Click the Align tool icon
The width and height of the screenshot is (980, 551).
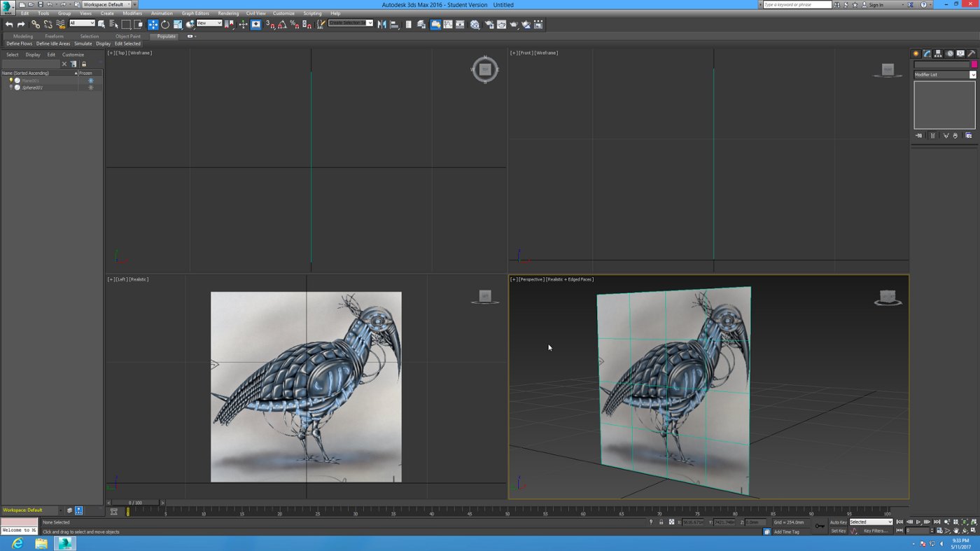click(394, 25)
